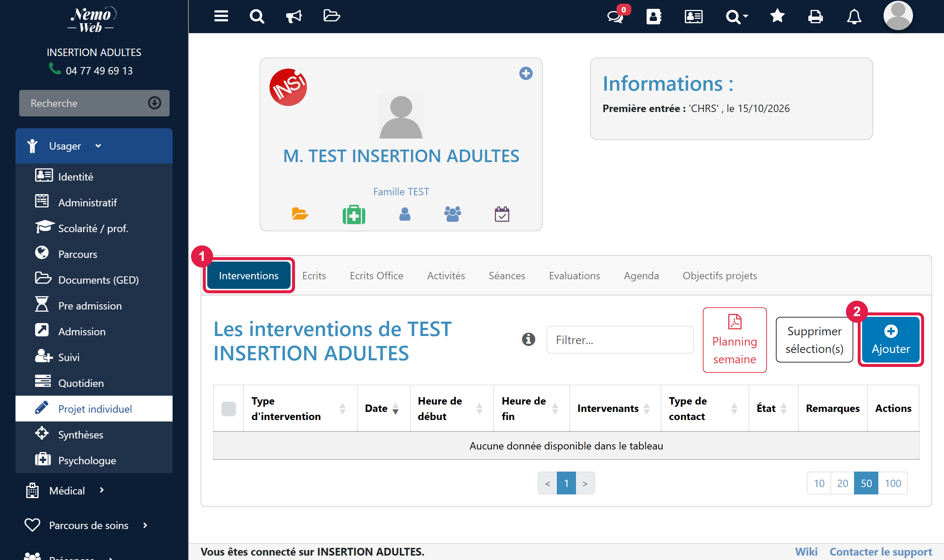Open the folder icon in top bar
Screen dimensions: 944x560
coord(332,16)
